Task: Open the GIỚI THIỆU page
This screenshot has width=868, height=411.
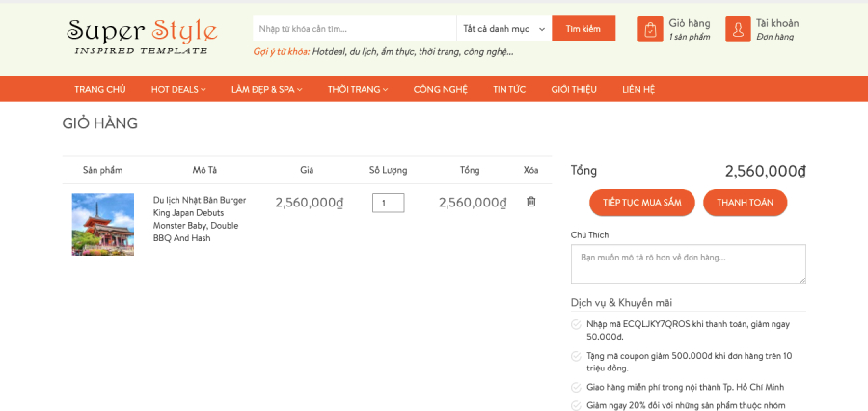Action: tap(574, 89)
